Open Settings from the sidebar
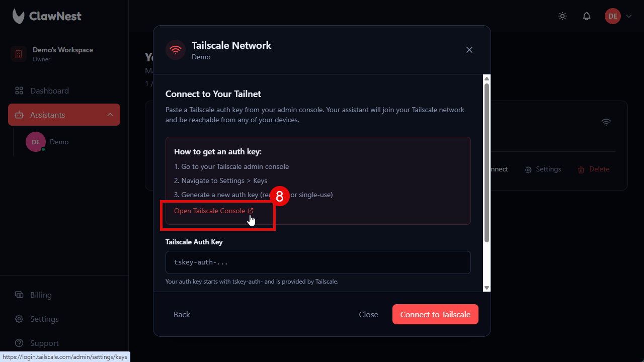The image size is (644, 362). pyautogui.click(x=19, y=319)
